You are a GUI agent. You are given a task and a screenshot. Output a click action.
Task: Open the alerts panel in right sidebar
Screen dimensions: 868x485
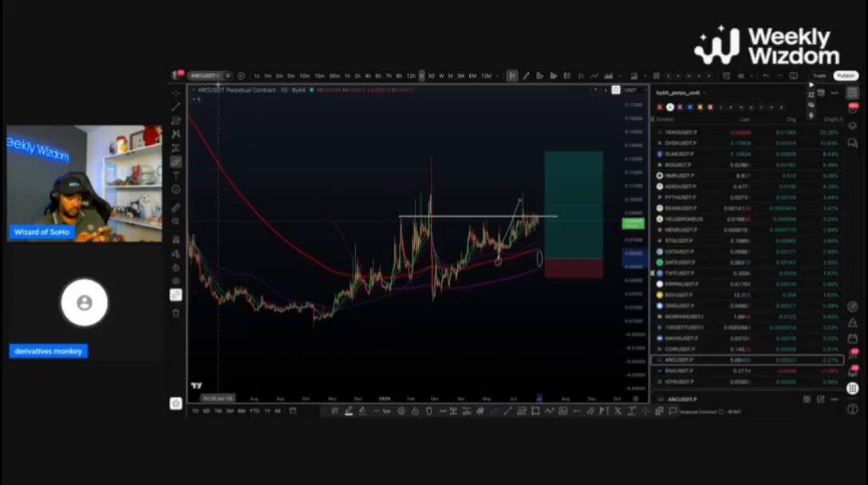click(x=853, y=108)
